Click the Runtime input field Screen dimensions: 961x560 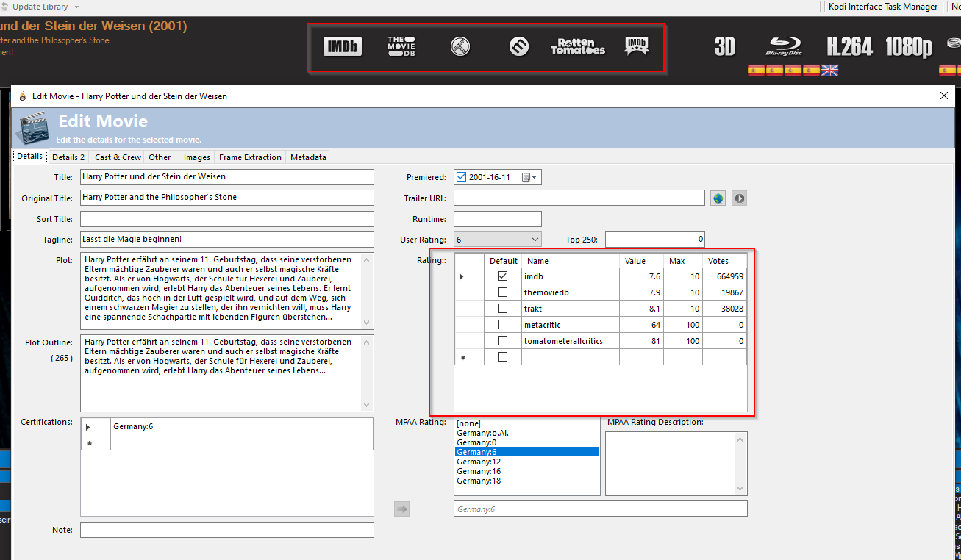(498, 219)
